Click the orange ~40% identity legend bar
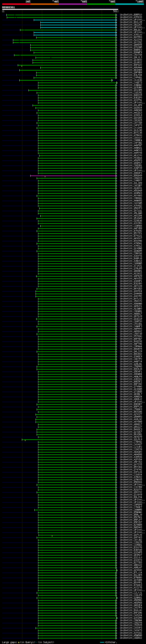 45,4
